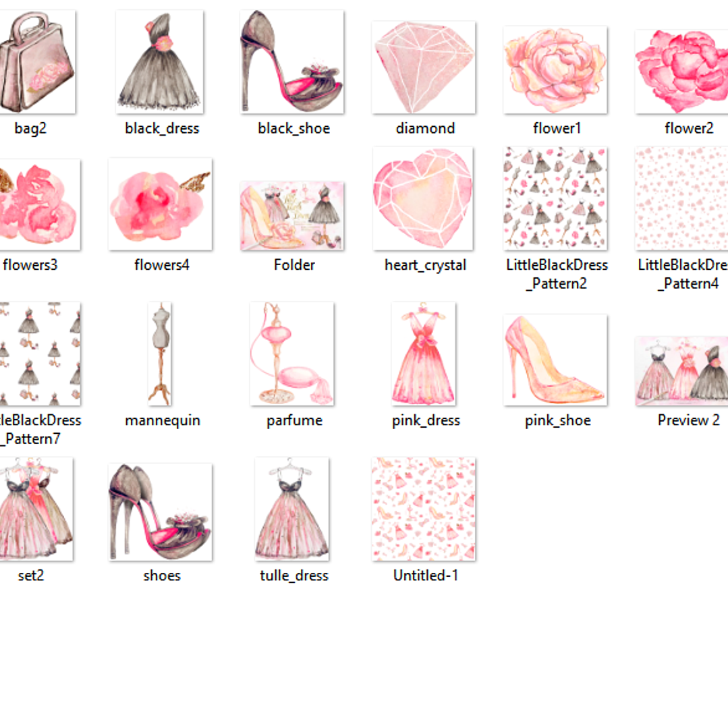Viewport: 728px width, 728px height.
Task: Select the pink_dress file
Action: [x=424, y=354]
